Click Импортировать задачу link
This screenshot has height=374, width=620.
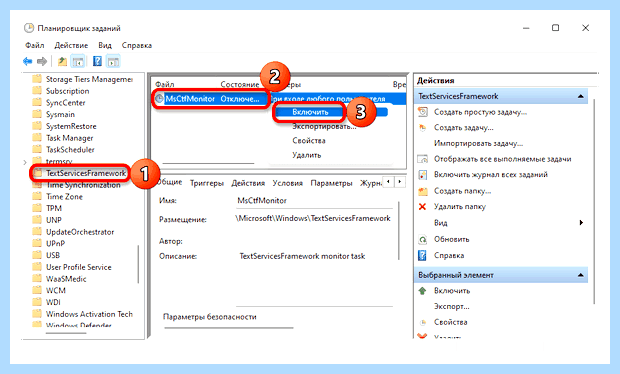click(x=478, y=144)
